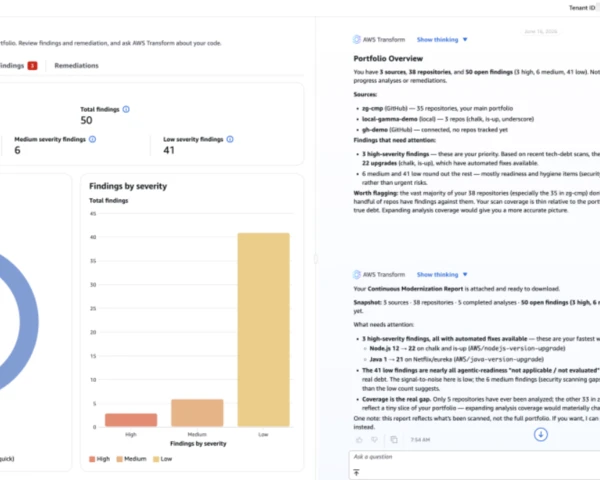Switch to the Remediations tab

pyautogui.click(x=77, y=66)
